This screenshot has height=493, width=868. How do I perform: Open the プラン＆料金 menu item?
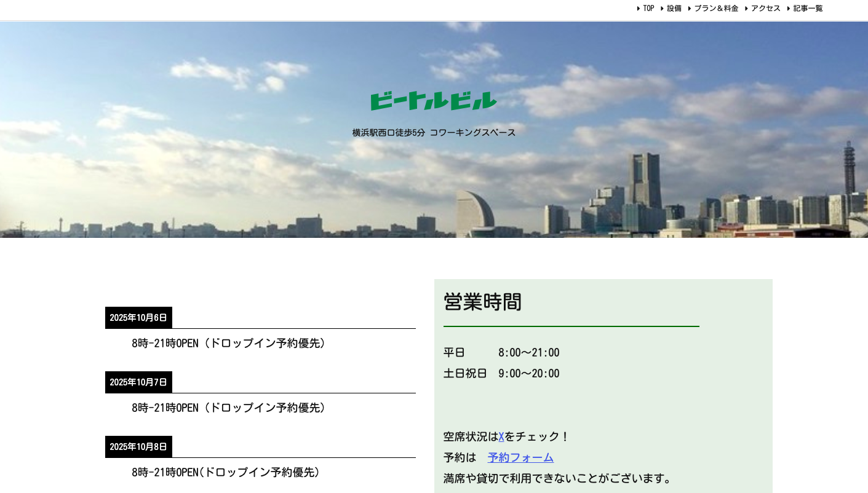tap(716, 9)
